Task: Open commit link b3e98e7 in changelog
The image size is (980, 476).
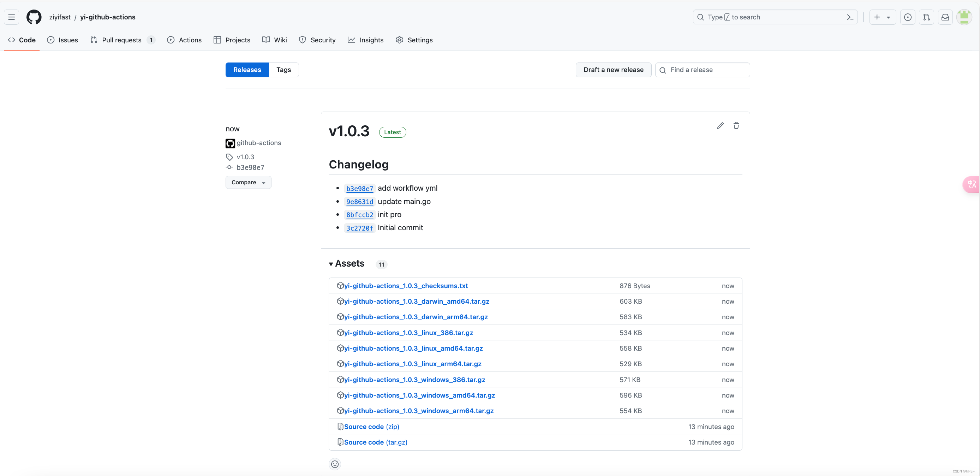Action: [x=359, y=188]
